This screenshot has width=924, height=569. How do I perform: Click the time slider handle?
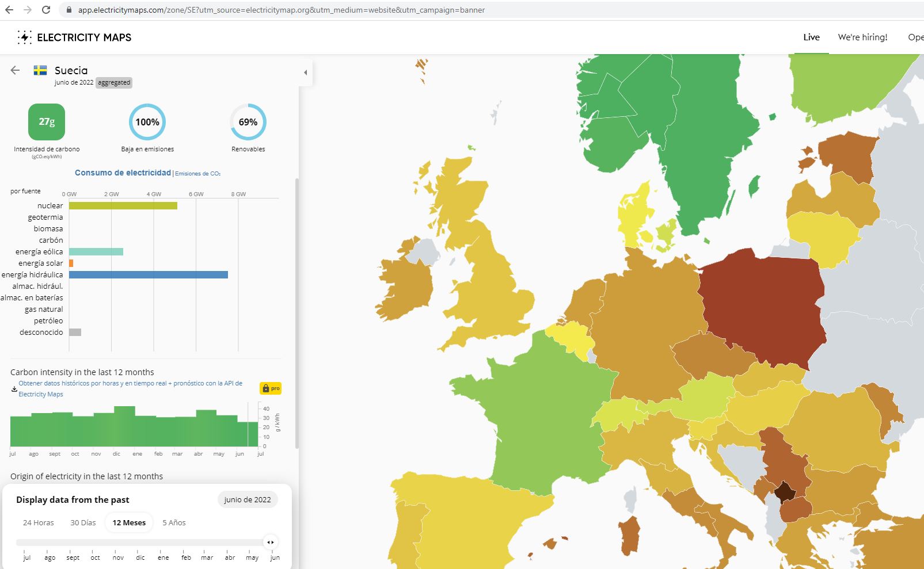[x=270, y=542]
